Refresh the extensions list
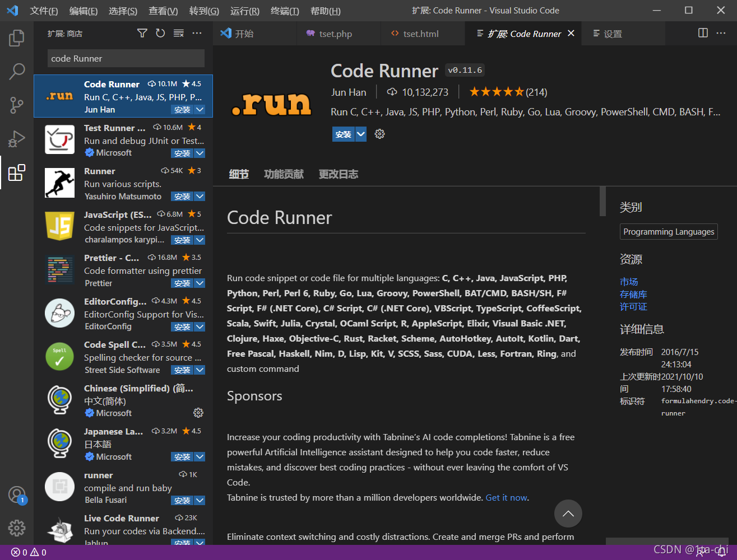The image size is (737, 560). [x=160, y=34]
